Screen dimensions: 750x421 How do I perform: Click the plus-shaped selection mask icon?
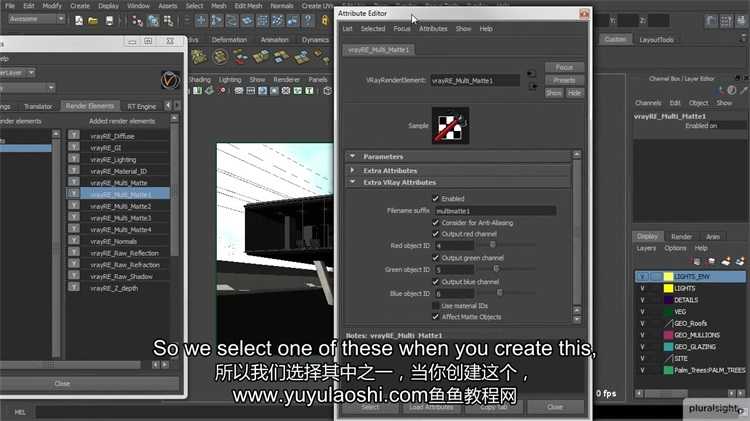201,21
